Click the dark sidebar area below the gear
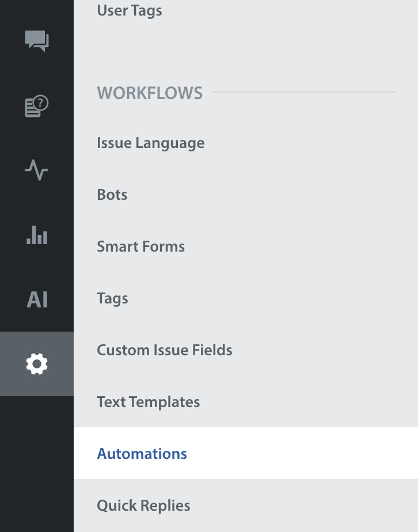Image resolution: width=418 pixels, height=532 pixels. (37, 461)
